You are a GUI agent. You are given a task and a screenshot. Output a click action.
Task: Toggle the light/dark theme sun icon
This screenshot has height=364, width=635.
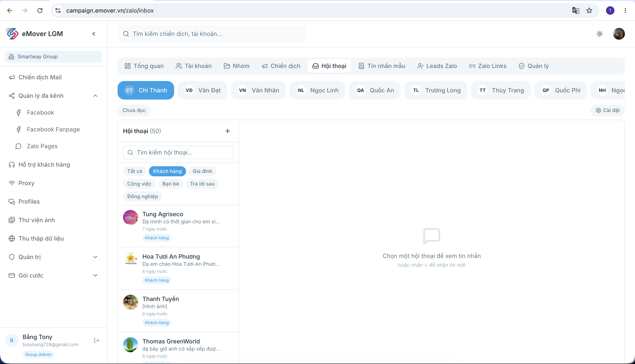(600, 34)
